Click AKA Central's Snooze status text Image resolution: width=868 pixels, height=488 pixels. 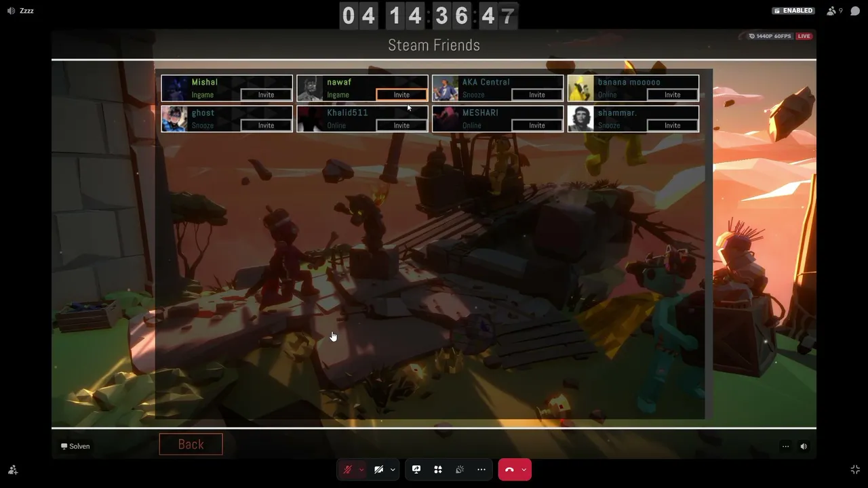coord(473,95)
